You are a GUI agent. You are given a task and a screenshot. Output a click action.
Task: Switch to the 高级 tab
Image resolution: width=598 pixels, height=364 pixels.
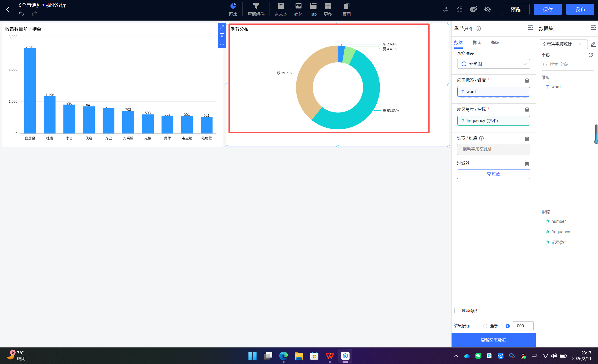click(x=495, y=43)
